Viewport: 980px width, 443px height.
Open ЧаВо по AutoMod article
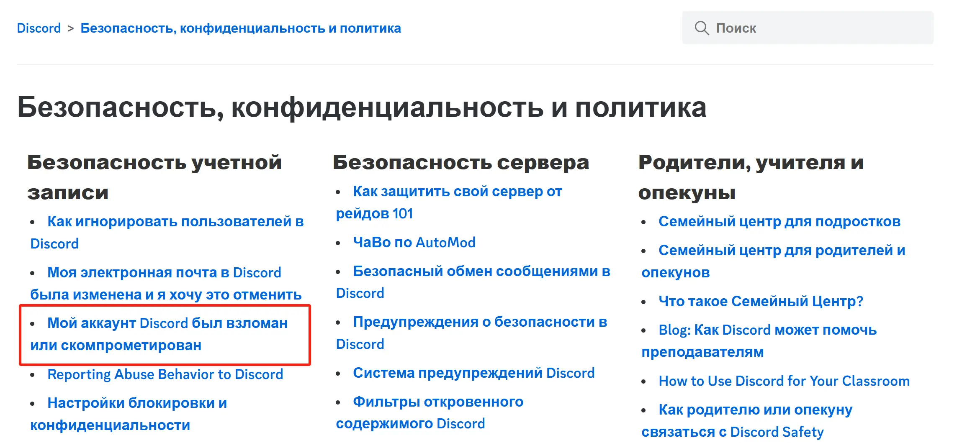tap(414, 242)
